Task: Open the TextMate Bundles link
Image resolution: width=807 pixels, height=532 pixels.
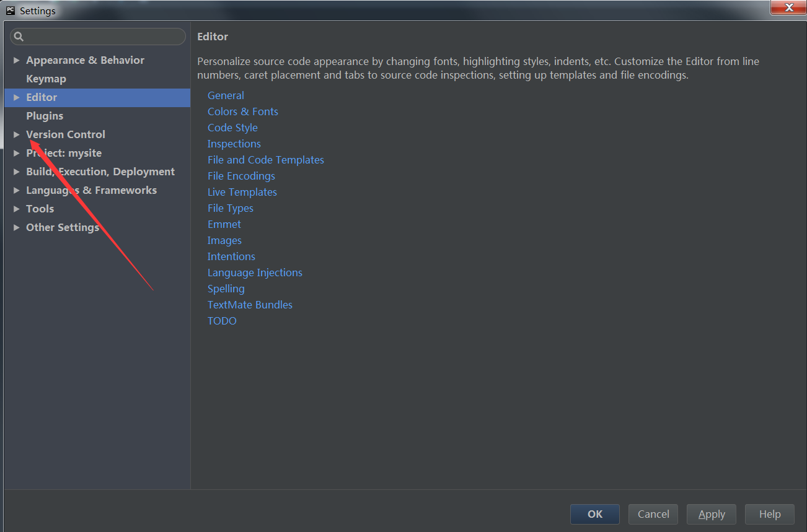Action: [250, 305]
